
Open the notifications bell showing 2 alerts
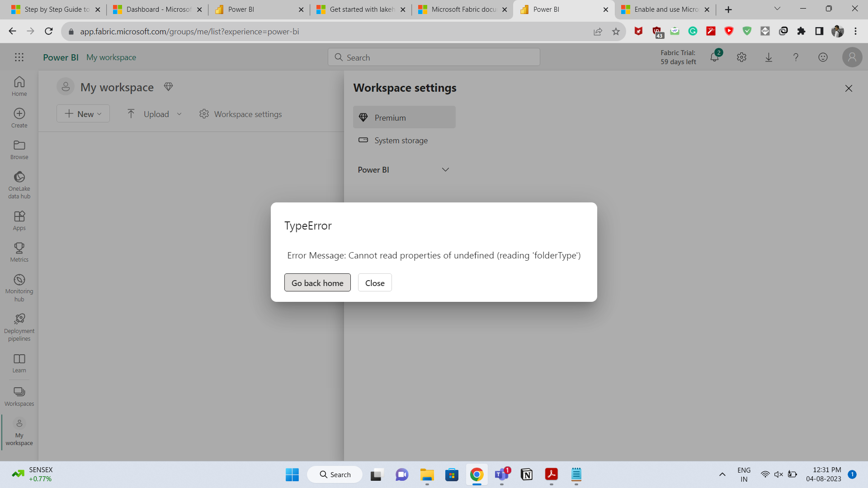click(x=714, y=57)
